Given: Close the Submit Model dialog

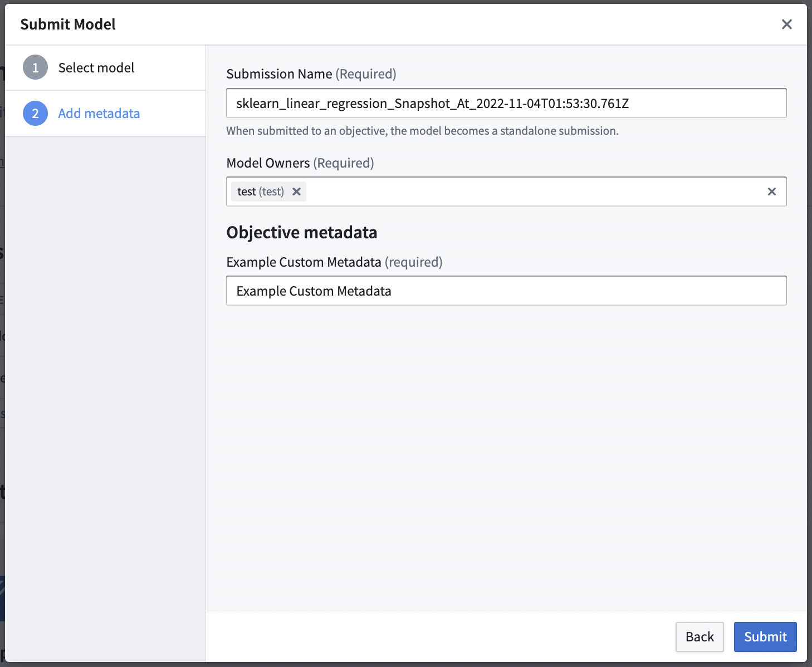Looking at the screenshot, I should [786, 24].
